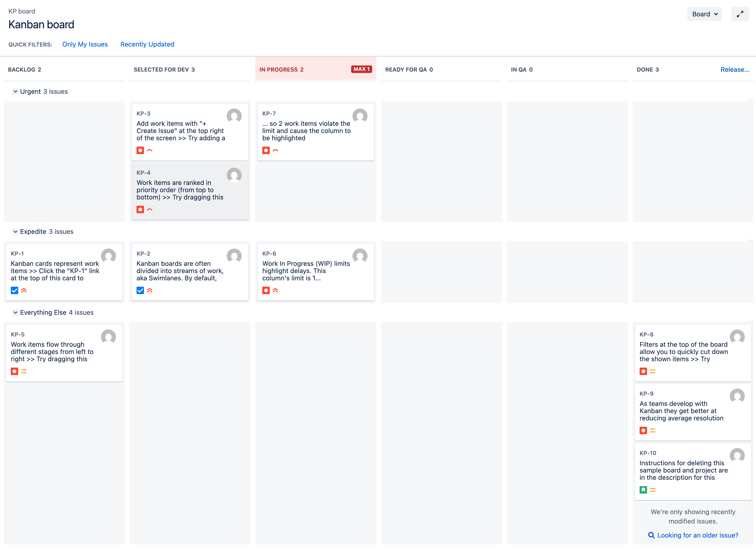Click the 'Everything Else' swimlane title text
The height and width of the screenshot is (549, 756).
point(43,312)
